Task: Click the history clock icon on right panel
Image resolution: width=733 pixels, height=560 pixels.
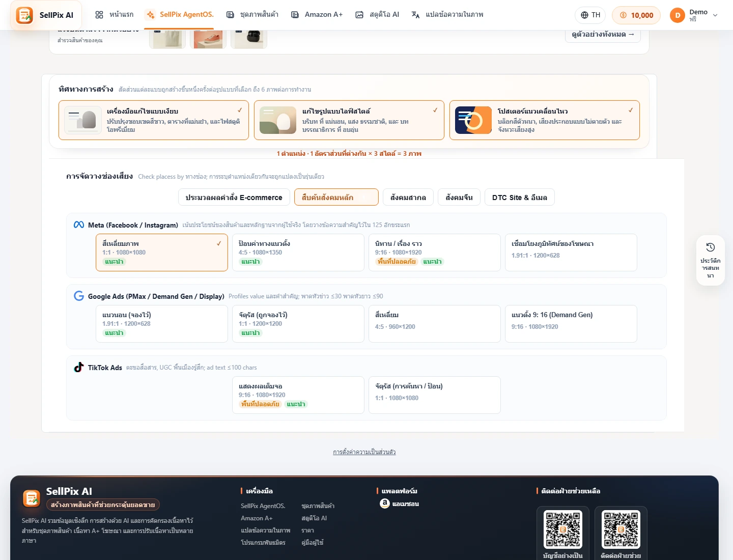Action: pyautogui.click(x=711, y=247)
